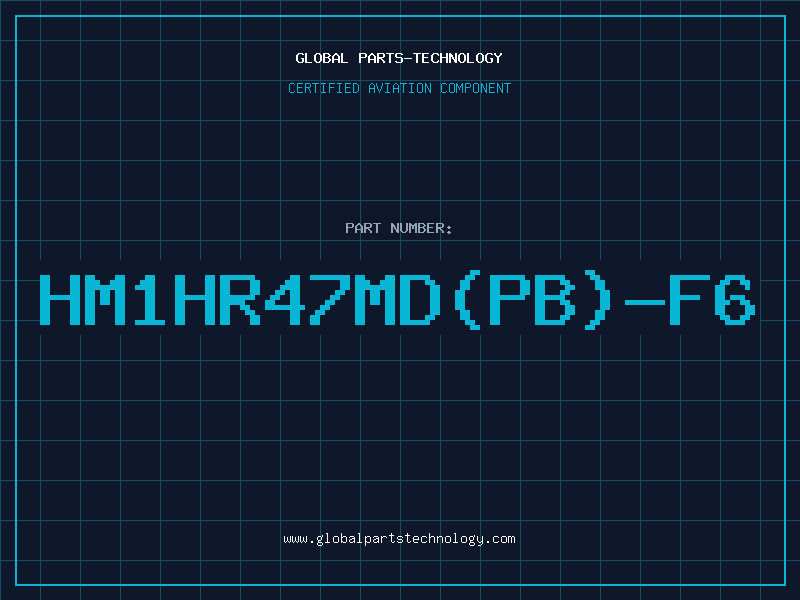Click the word CERTIFIED in subtitle
The width and height of the screenshot is (800, 600).
pyautogui.click(x=324, y=88)
